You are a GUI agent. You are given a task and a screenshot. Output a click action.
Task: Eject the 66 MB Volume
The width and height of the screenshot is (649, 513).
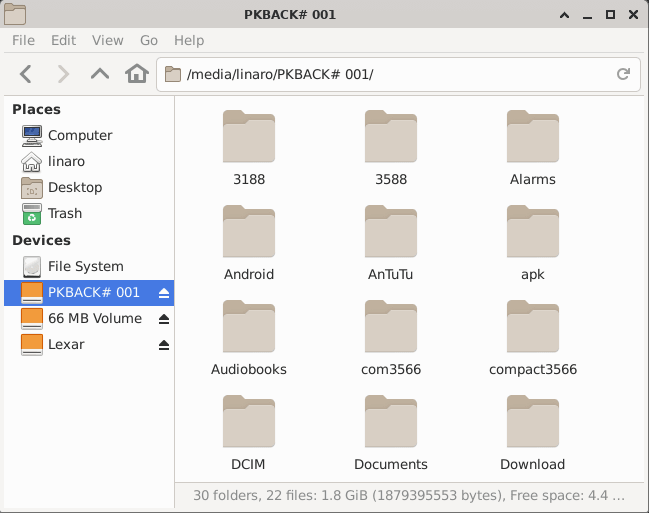164,319
